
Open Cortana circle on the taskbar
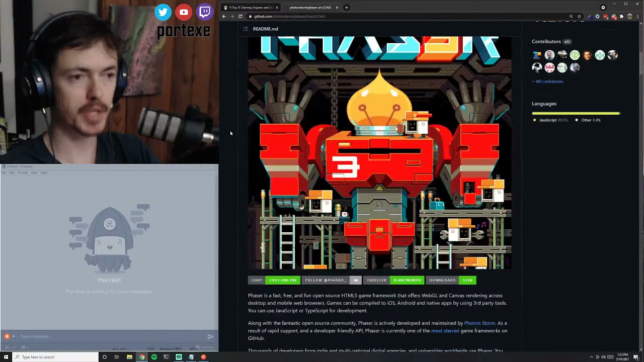click(x=105, y=357)
